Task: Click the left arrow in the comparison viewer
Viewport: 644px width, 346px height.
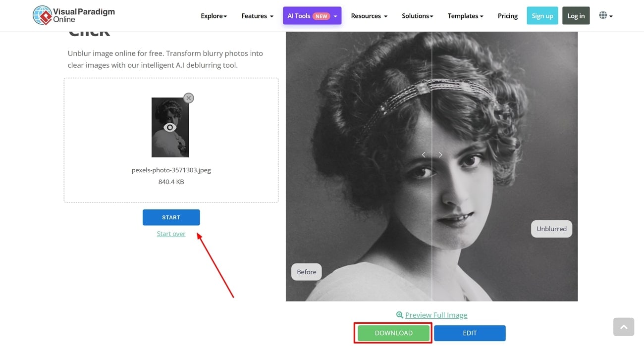Action: tap(424, 154)
